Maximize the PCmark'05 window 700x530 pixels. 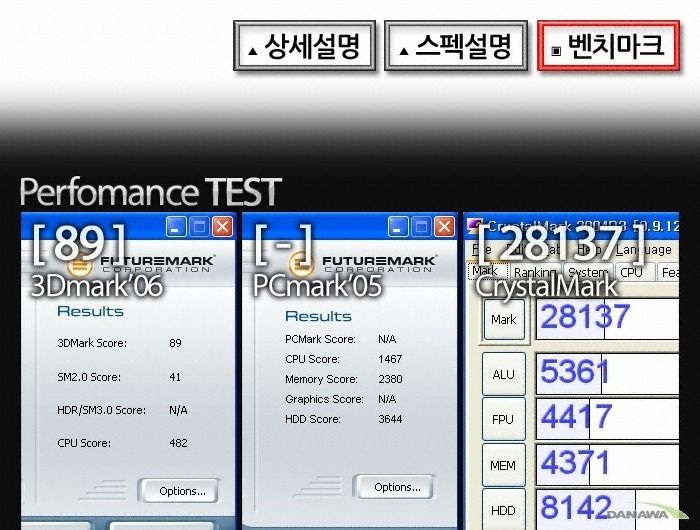pos(421,227)
